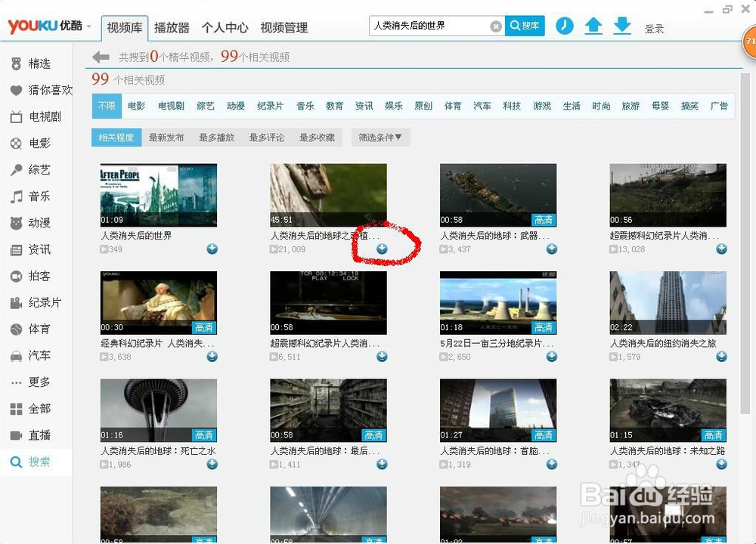Sort results by 相关程度
Screen dimensions: 756x544
[116, 138]
